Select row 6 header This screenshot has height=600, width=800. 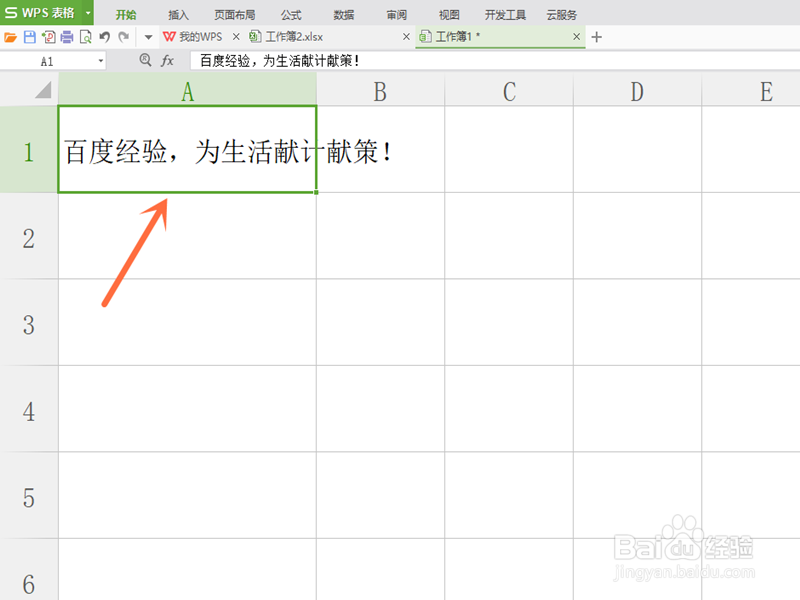click(x=29, y=569)
